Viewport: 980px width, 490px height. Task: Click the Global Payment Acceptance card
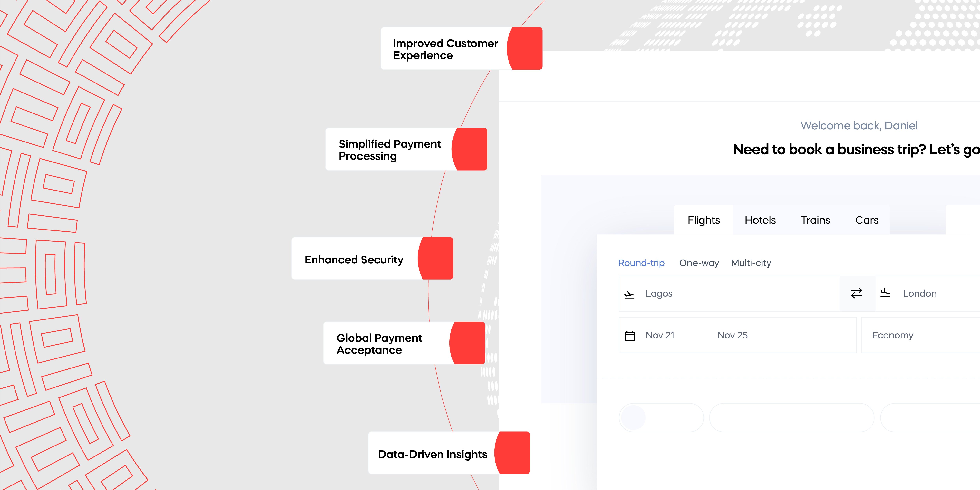tap(404, 343)
